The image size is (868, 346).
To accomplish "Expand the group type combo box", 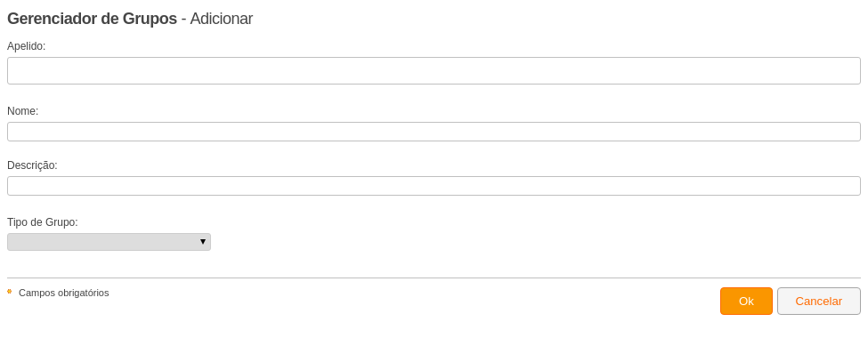I will pos(109,242).
